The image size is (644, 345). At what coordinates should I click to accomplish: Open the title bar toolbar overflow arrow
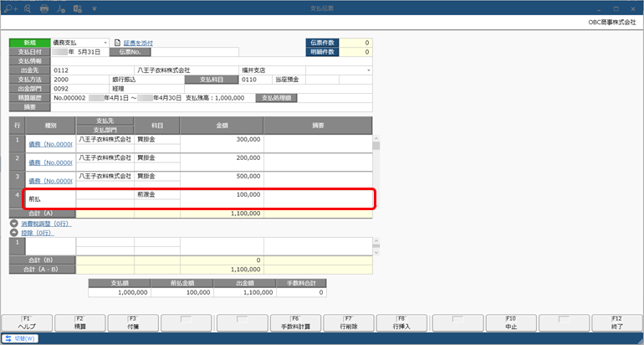(94, 8)
